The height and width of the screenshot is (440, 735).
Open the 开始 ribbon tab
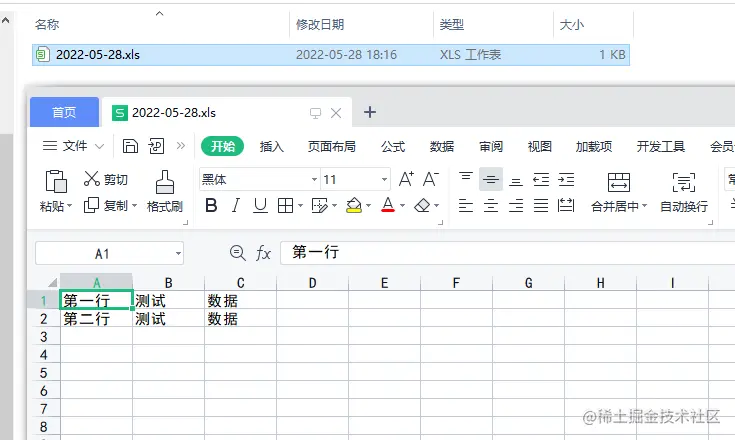pyautogui.click(x=222, y=146)
